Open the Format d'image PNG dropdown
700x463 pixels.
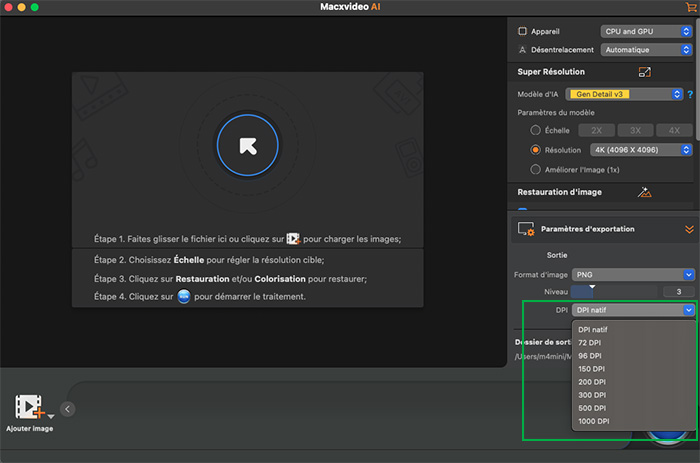(x=633, y=275)
